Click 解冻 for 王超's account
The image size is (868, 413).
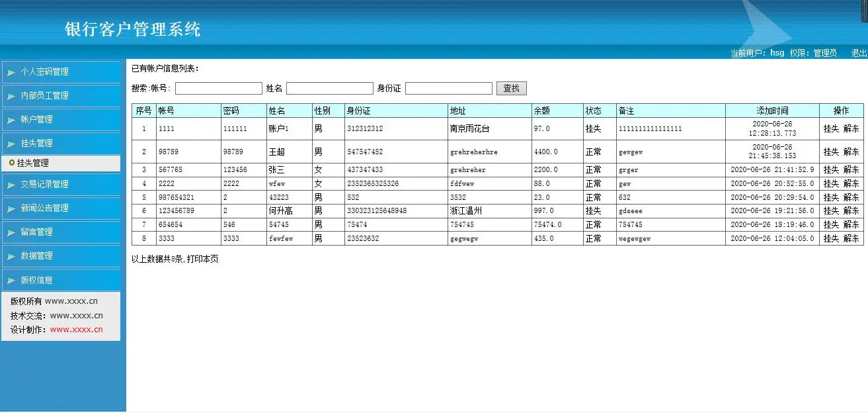851,152
